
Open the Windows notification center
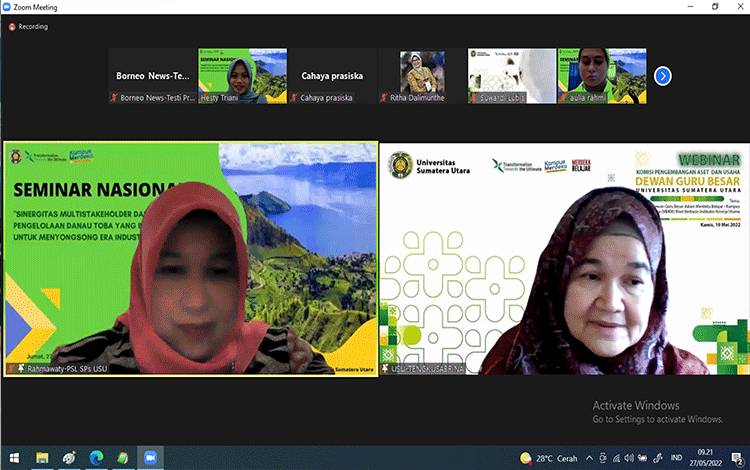[x=737, y=459]
